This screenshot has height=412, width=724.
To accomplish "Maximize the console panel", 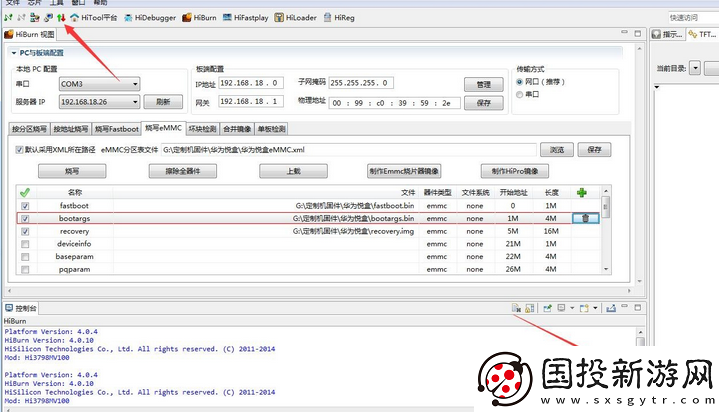I will (638, 307).
